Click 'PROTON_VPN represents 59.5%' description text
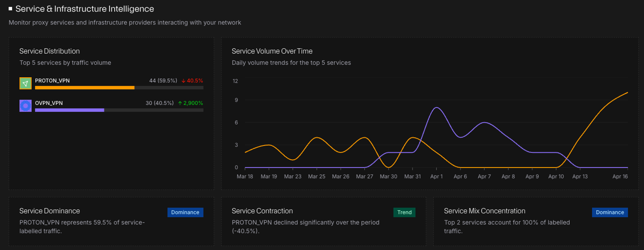 (82, 227)
